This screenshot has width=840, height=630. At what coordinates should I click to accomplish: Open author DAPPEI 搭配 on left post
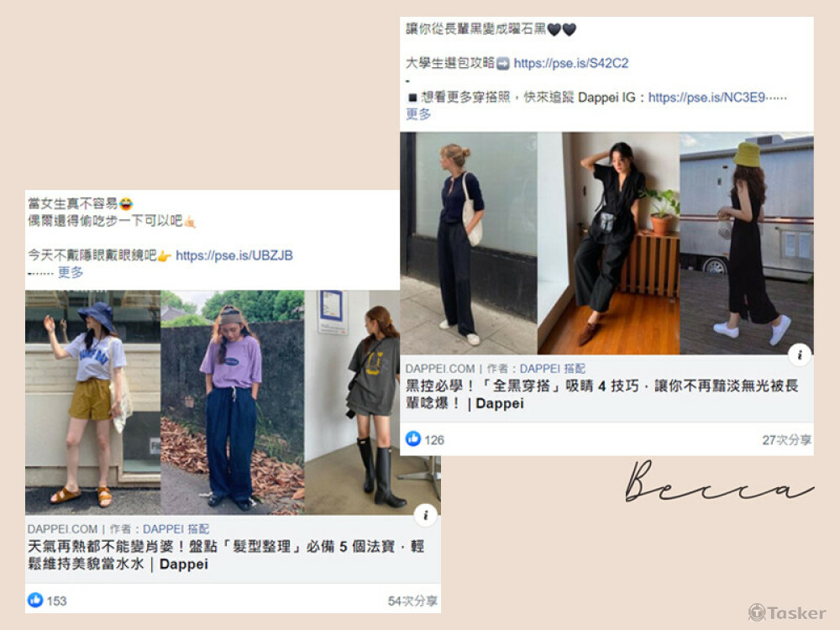click(x=176, y=528)
